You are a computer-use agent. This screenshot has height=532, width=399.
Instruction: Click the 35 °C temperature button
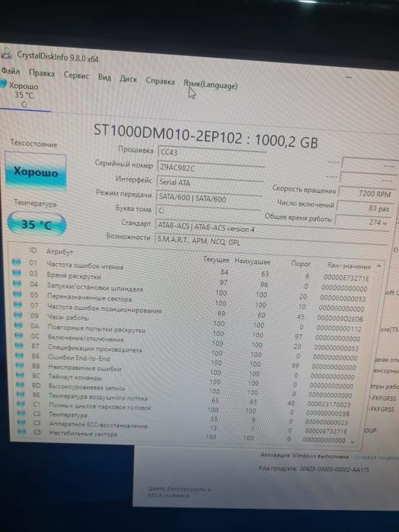click(x=36, y=224)
